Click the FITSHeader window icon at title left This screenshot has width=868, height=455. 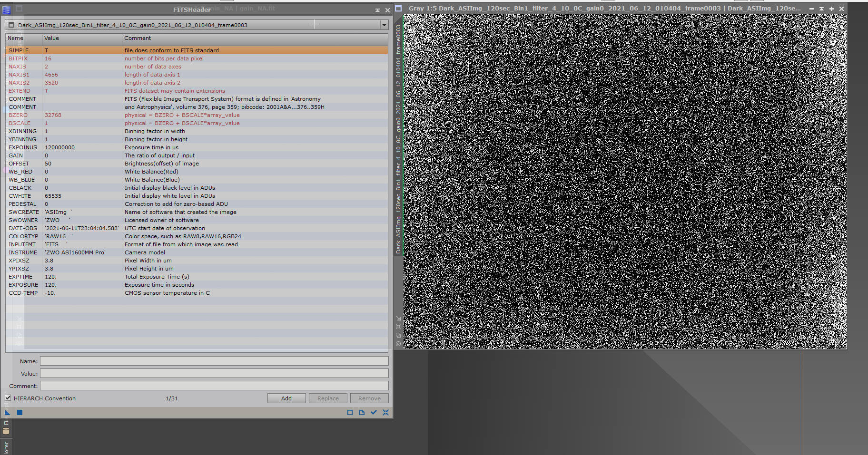pos(6,10)
